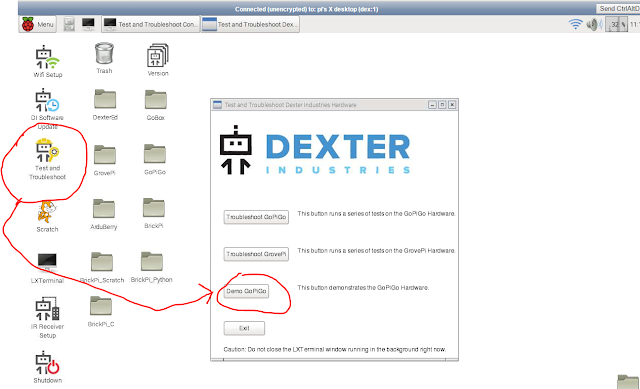
Task: Open the BrickPi folder
Action: pos(153,213)
